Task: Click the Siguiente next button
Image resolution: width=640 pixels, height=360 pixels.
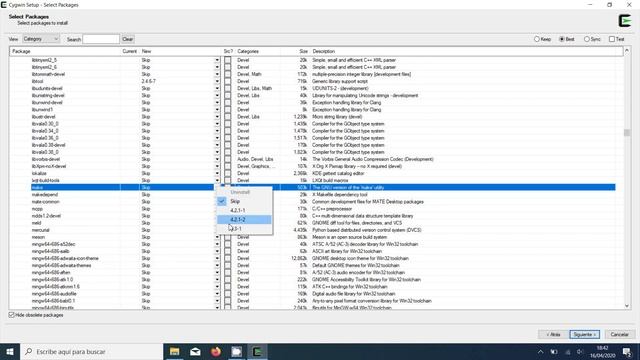Action: 584,334
